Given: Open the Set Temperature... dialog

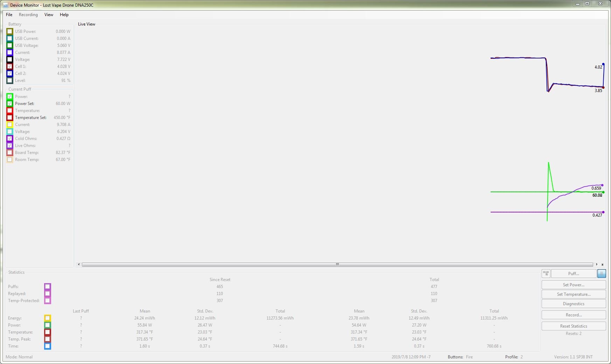Looking at the screenshot, I should coord(574,294).
